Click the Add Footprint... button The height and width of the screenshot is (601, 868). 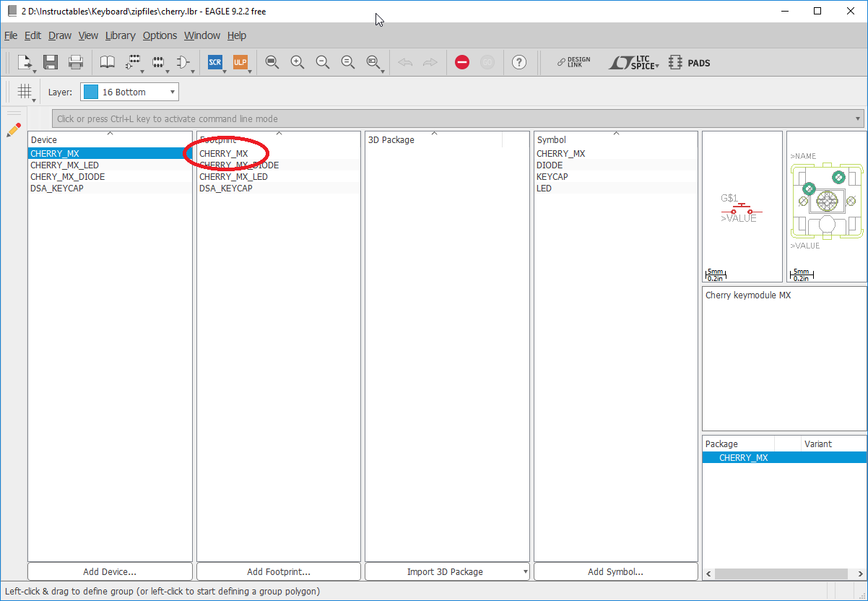[x=279, y=572]
